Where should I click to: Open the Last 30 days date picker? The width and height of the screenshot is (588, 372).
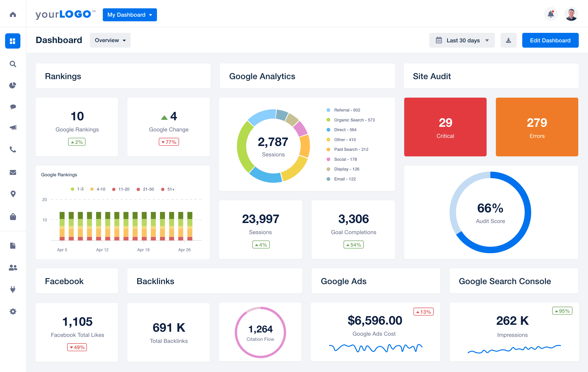click(462, 40)
